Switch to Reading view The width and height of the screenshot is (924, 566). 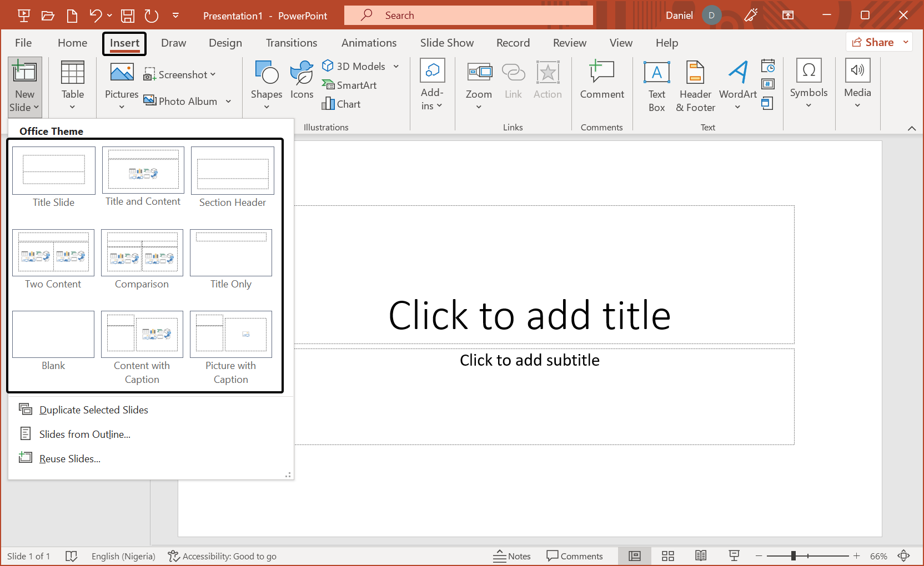(x=701, y=555)
